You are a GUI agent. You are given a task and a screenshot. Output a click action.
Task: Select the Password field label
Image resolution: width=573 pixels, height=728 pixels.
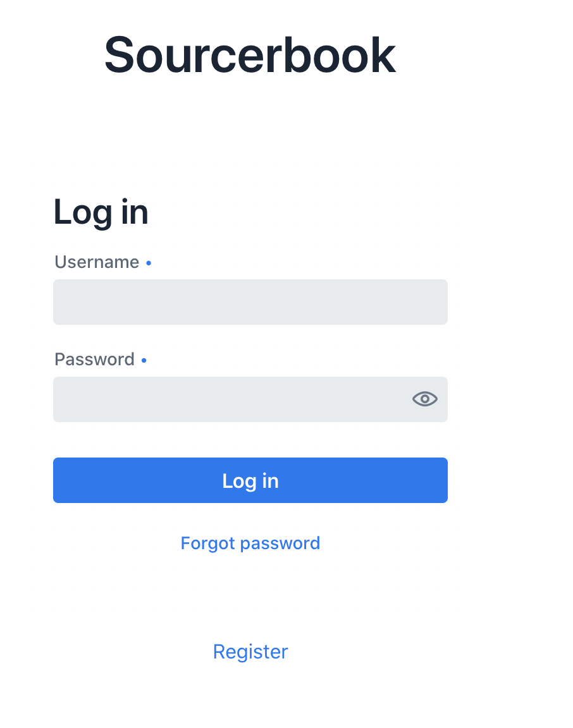click(94, 360)
